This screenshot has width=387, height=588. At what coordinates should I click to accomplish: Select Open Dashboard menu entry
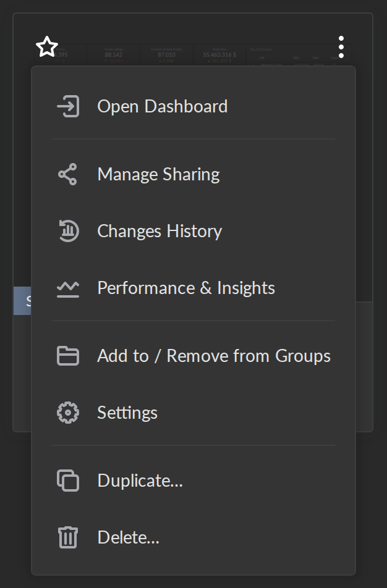(x=193, y=106)
